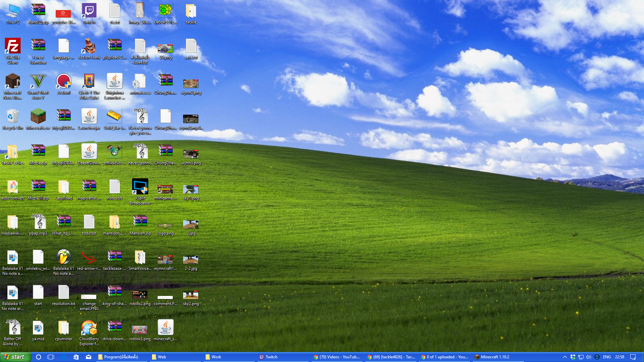Image resolution: width=644 pixels, height=362 pixels.
Task: Select the Mansion.zip archive
Action: (140, 225)
